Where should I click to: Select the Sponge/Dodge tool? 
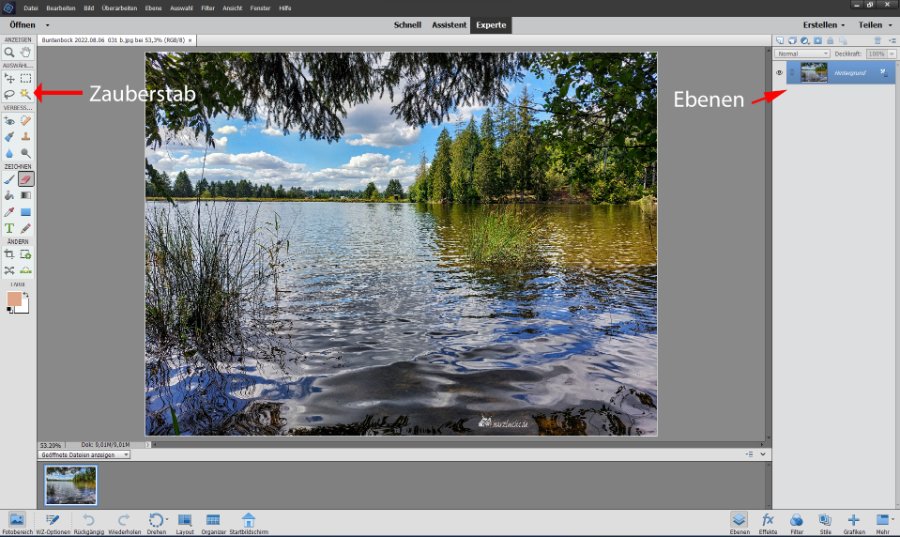pos(26,153)
